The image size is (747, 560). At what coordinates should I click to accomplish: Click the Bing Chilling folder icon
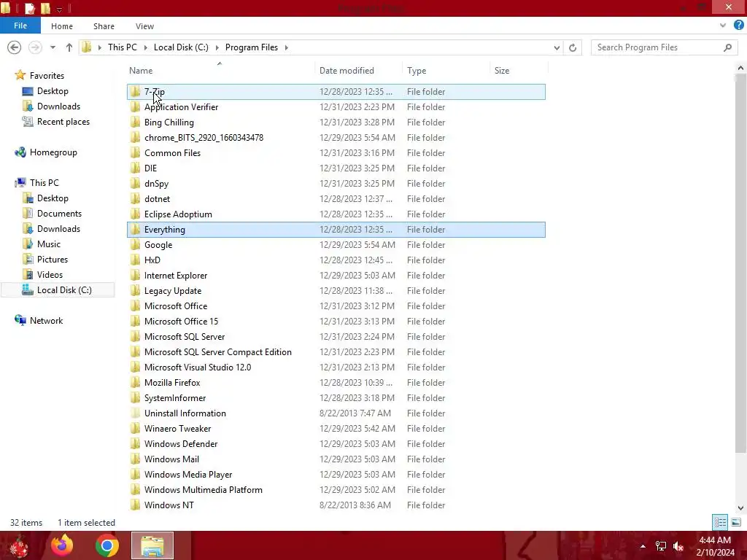135,122
